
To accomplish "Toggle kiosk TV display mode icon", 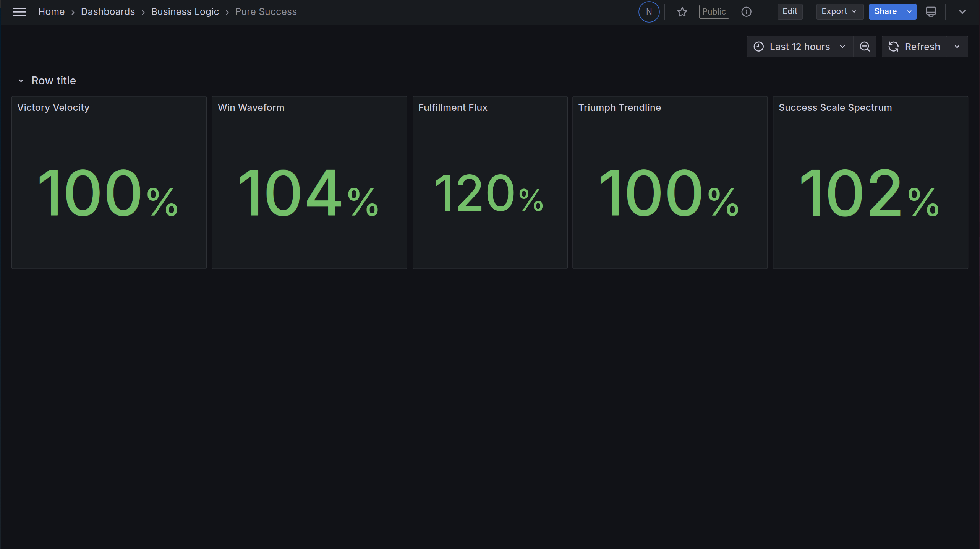I will 931,12.
